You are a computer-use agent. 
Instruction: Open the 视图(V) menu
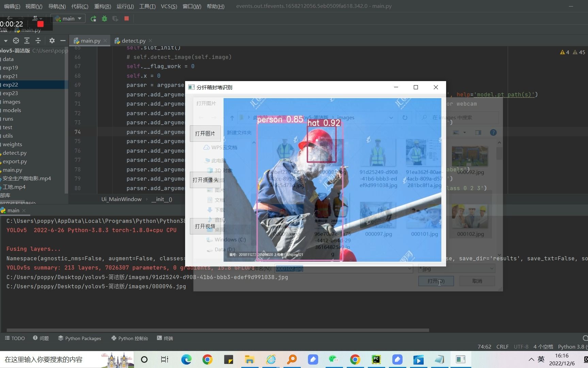pyautogui.click(x=34, y=6)
